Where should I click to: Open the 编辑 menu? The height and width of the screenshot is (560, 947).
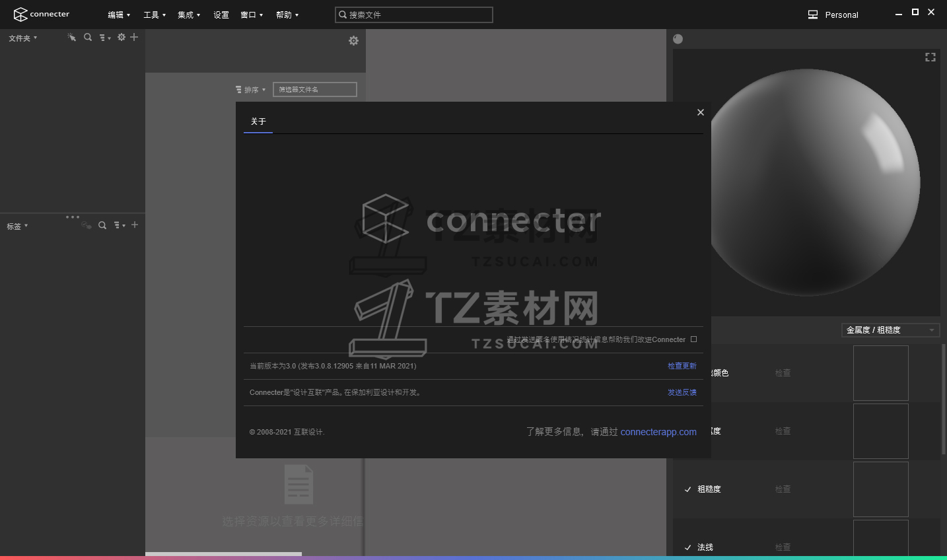[119, 15]
